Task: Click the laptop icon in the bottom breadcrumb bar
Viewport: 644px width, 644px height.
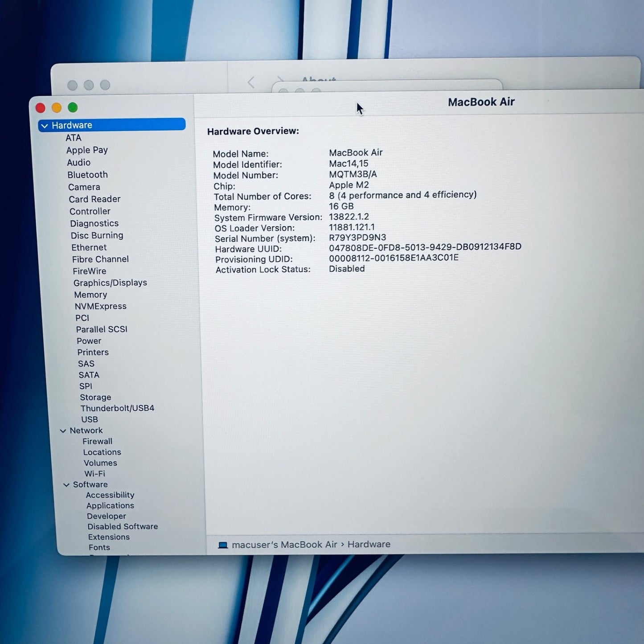Action: [222, 544]
